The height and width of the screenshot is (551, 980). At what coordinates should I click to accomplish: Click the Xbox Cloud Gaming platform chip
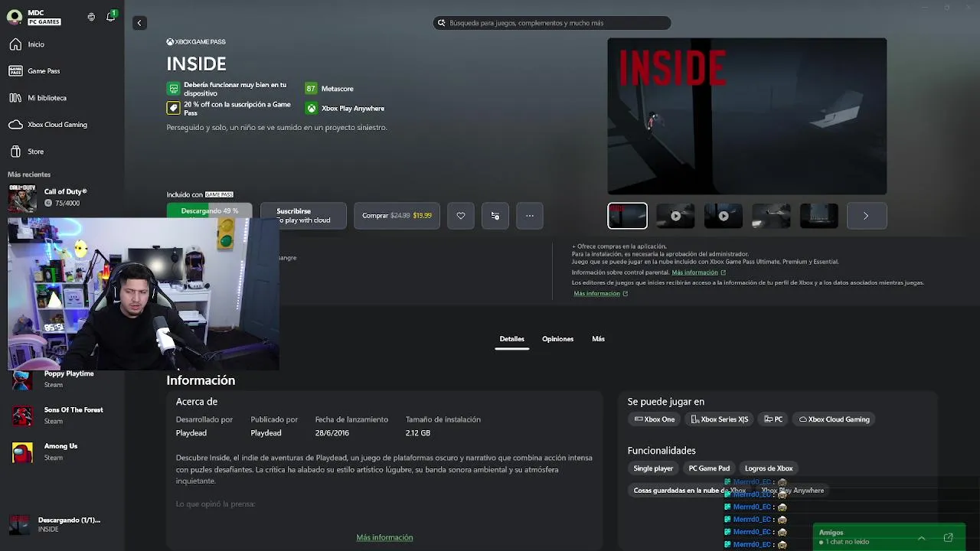click(835, 419)
